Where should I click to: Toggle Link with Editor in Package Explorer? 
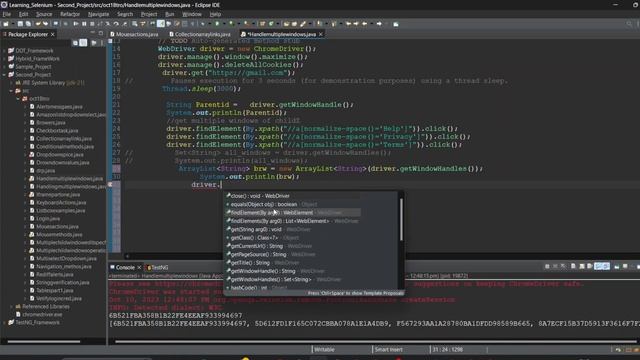click(x=83, y=42)
